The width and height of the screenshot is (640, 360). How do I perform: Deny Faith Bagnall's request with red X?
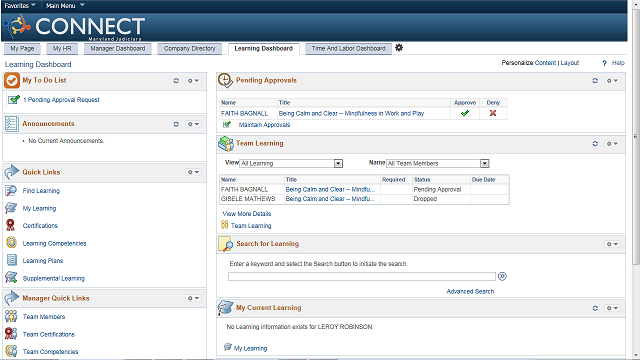click(493, 113)
